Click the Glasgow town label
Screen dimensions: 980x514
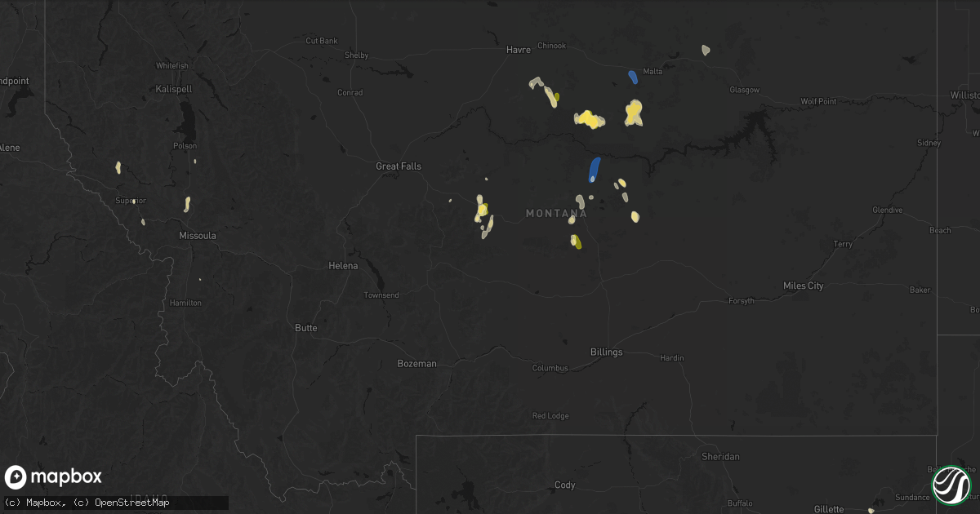(x=745, y=90)
